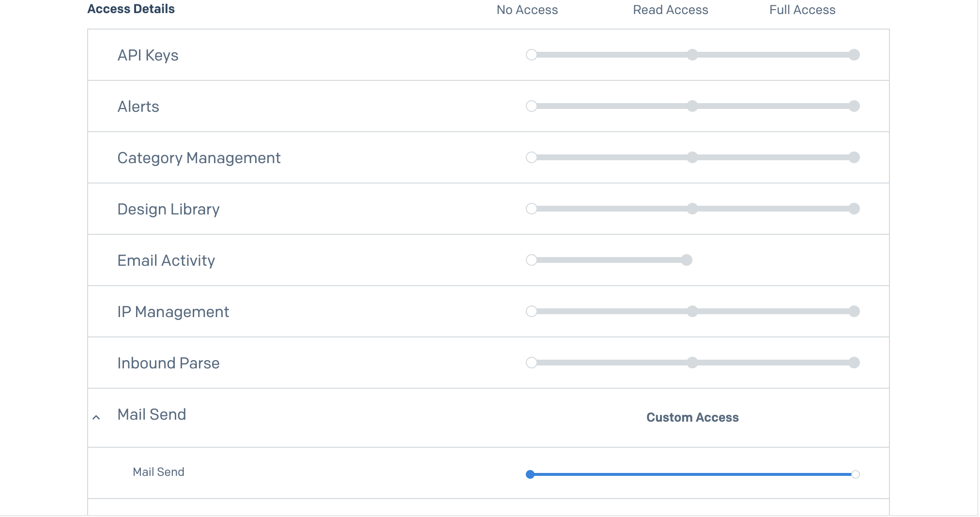The height and width of the screenshot is (517, 980).
Task: Set IP Management slider to No Access
Action: click(532, 312)
